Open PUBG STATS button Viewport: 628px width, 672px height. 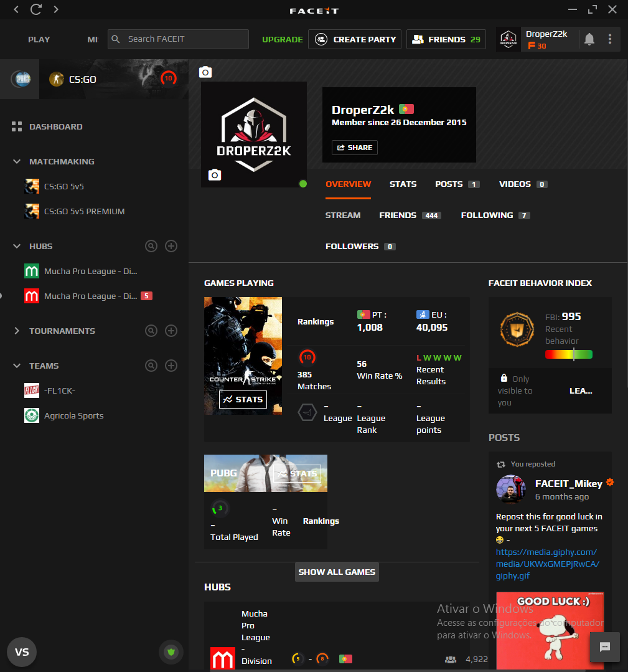point(297,473)
